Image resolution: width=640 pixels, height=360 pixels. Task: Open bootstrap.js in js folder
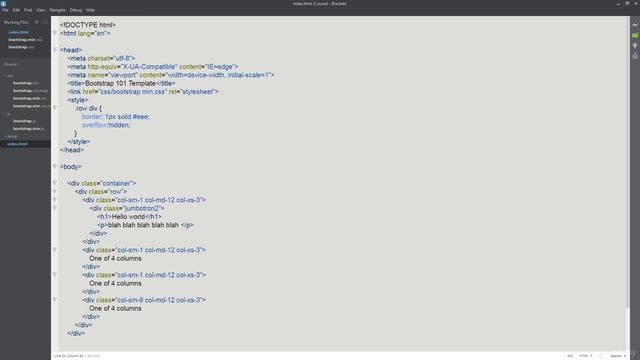point(24,121)
